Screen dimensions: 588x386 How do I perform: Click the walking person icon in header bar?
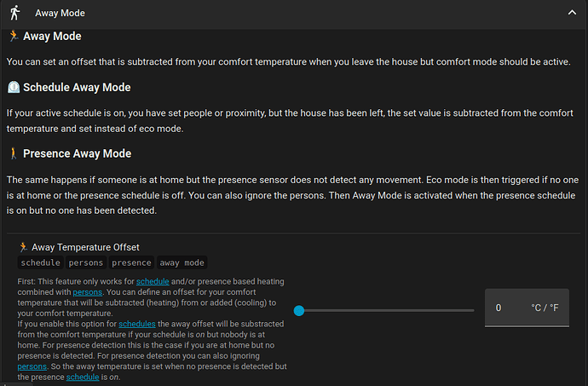pyautogui.click(x=14, y=13)
